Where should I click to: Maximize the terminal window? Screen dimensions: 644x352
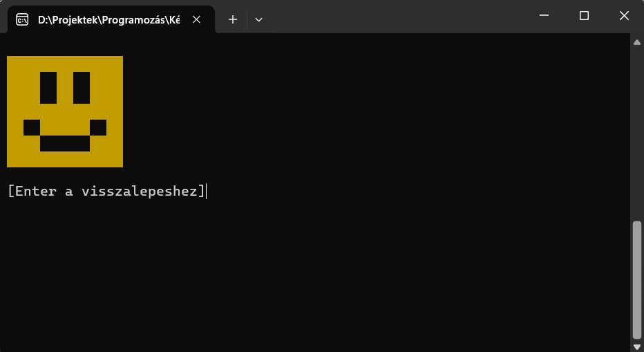coord(584,16)
